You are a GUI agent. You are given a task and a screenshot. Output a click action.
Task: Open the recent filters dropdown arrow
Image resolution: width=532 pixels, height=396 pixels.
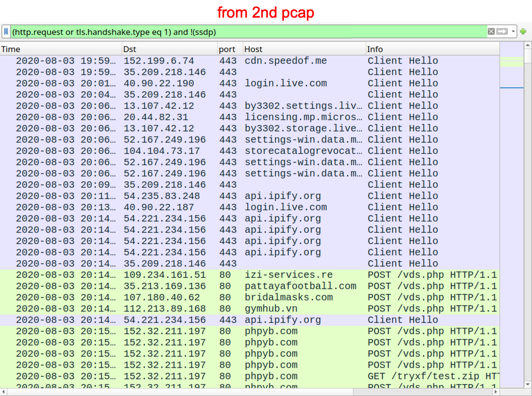(x=513, y=31)
